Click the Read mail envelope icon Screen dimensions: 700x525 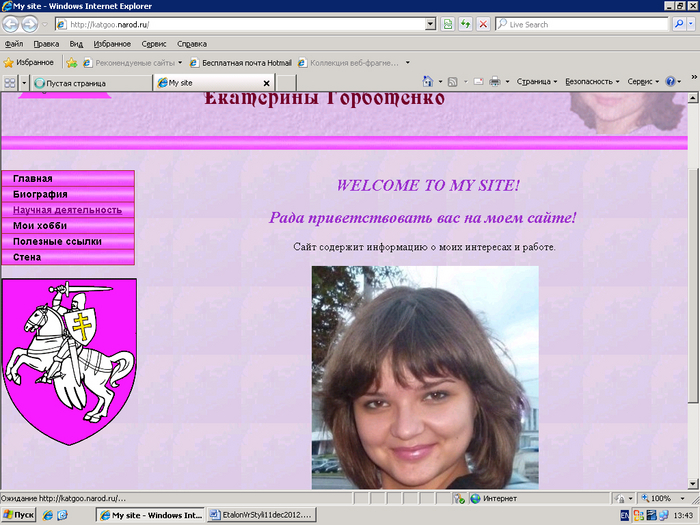(479, 81)
